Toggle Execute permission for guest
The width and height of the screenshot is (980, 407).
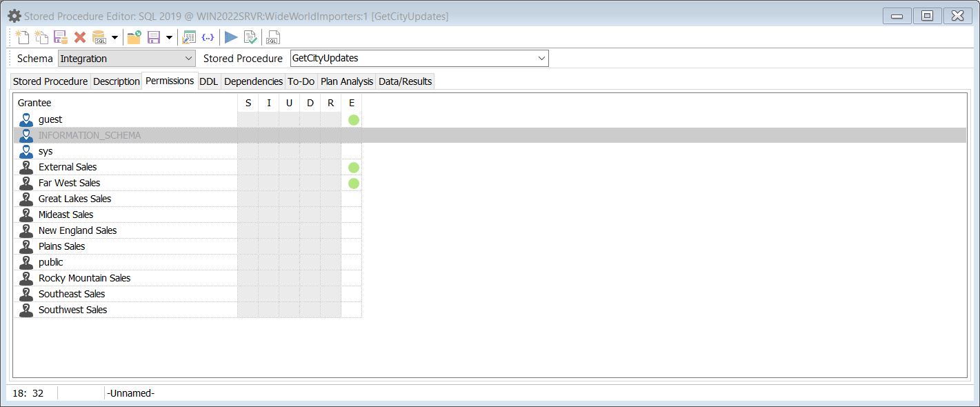pyautogui.click(x=353, y=120)
